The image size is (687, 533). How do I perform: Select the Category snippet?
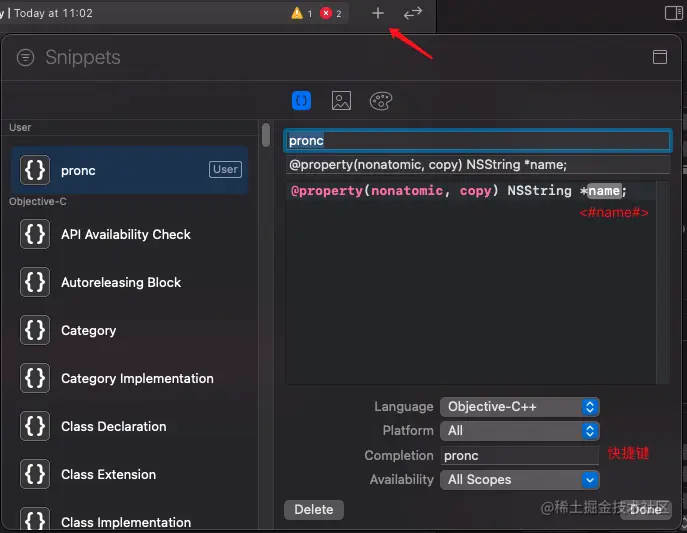[x=130, y=330]
